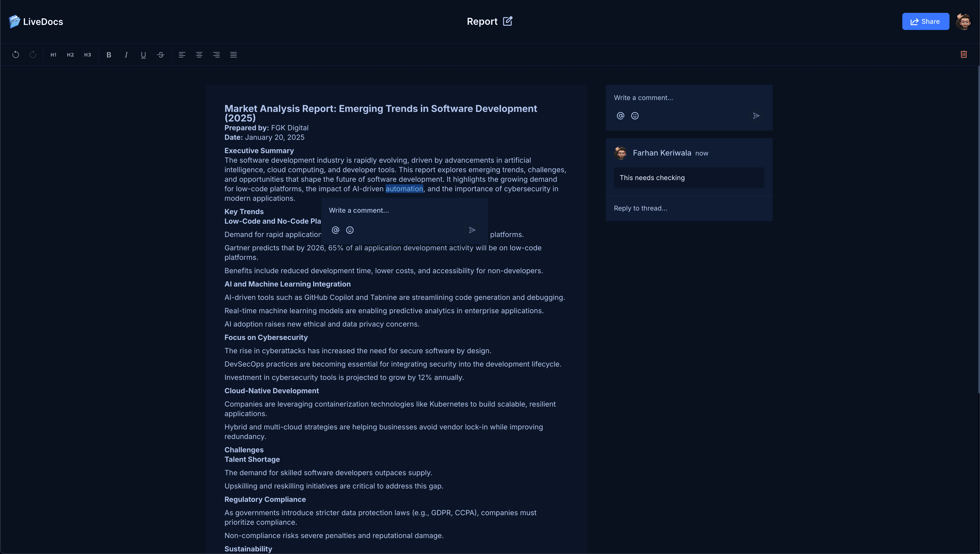
Task: Toggle italic formatting
Action: point(126,55)
